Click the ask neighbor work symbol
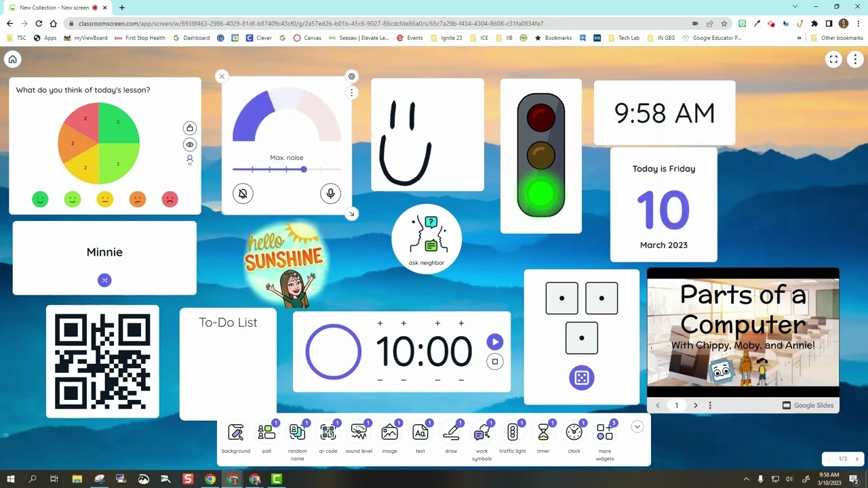 tap(427, 239)
